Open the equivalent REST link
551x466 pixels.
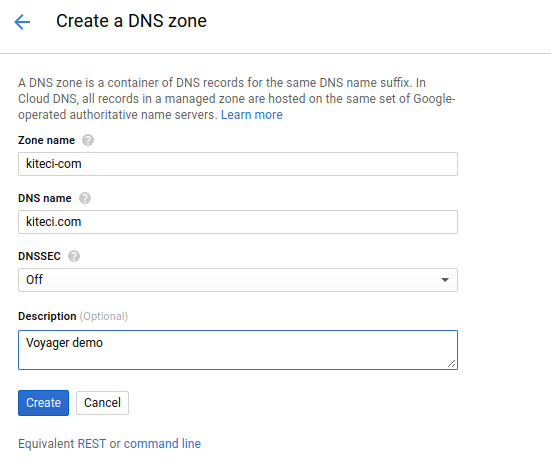[x=92, y=444]
